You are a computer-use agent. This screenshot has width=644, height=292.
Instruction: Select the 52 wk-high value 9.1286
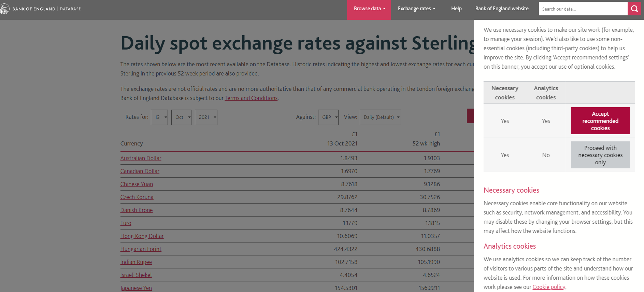(432, 184)
